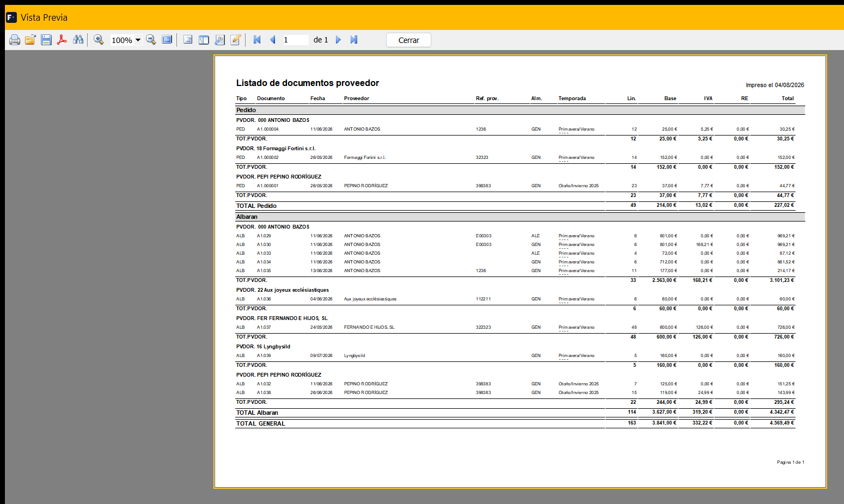This screenshot has height=504, width=844.
Task: Click delivery note A1.030
Action: tap(264, 244)
